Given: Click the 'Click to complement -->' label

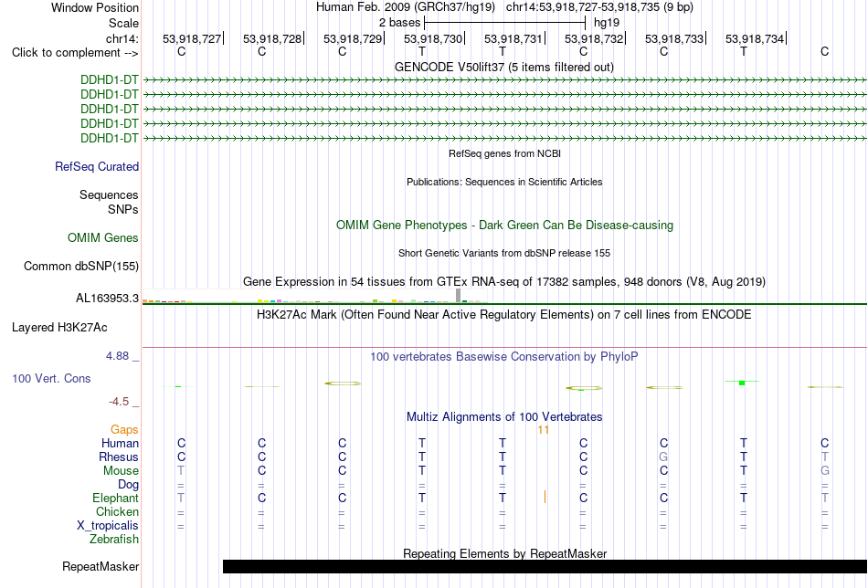Looking at the screenshot, I should click(x=75, y=53).
